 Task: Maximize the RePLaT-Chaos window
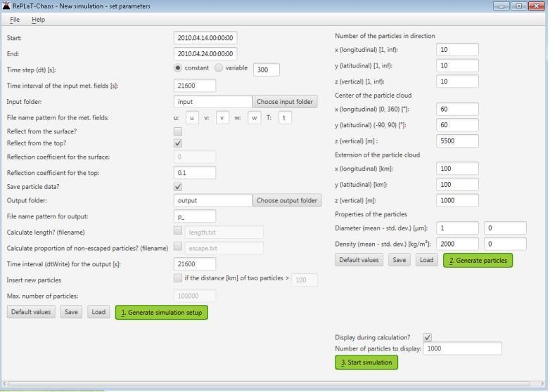519,6
